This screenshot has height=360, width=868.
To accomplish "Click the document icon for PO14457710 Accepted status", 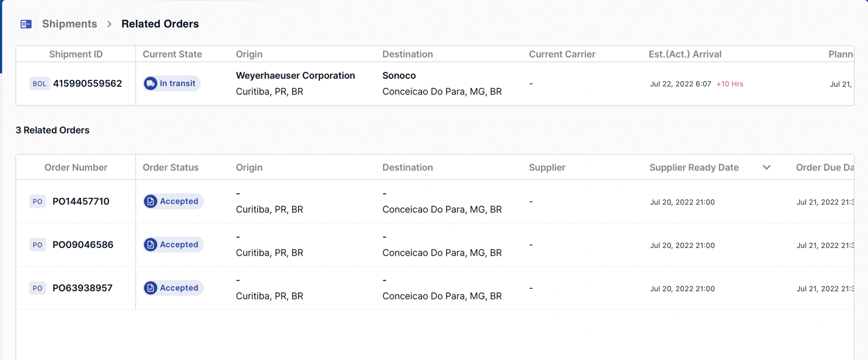I will pos(150,201).
